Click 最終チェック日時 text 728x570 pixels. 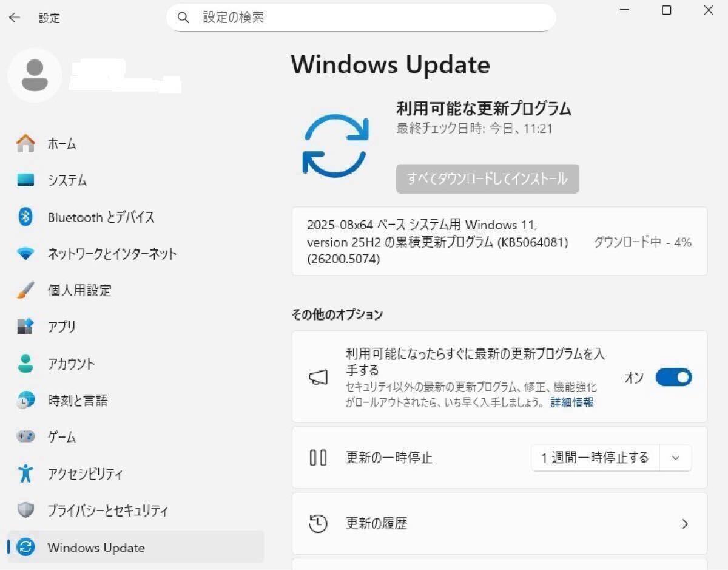474,129
